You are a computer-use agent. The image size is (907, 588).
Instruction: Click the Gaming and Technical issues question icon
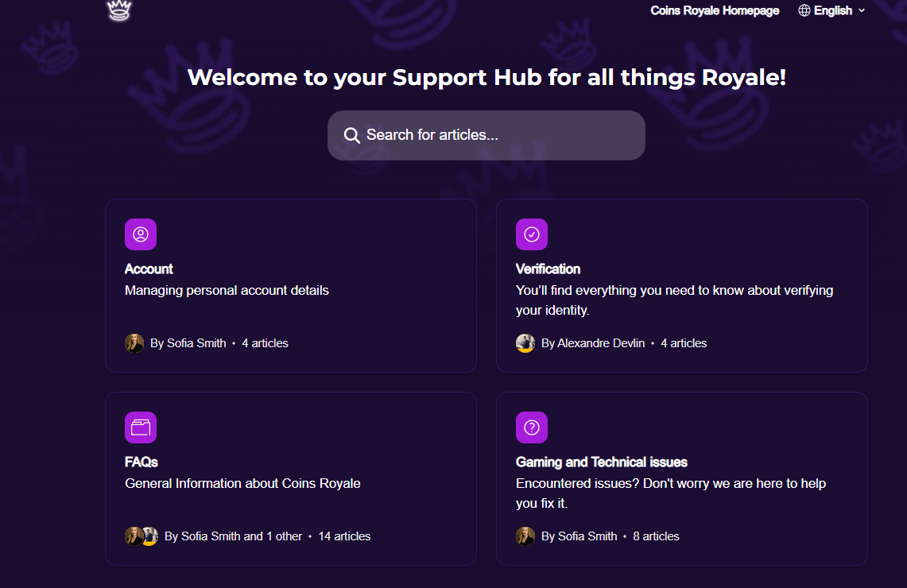coord(532,427)
